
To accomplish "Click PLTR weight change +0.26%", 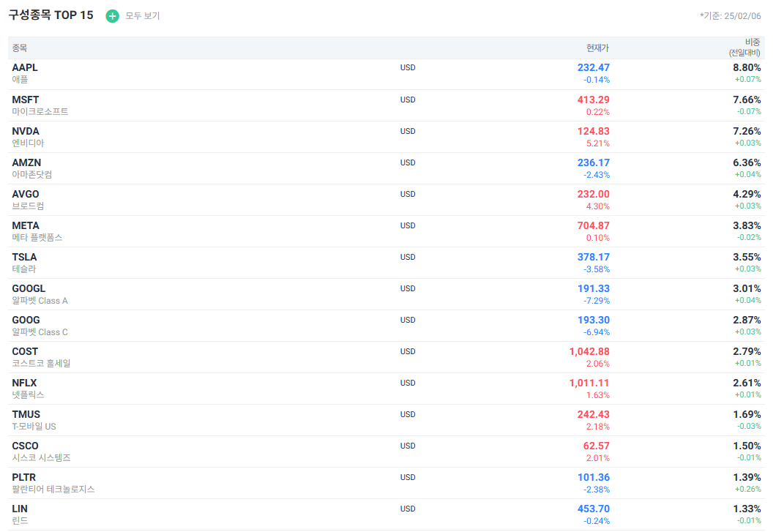I will (x=748, y=489).
